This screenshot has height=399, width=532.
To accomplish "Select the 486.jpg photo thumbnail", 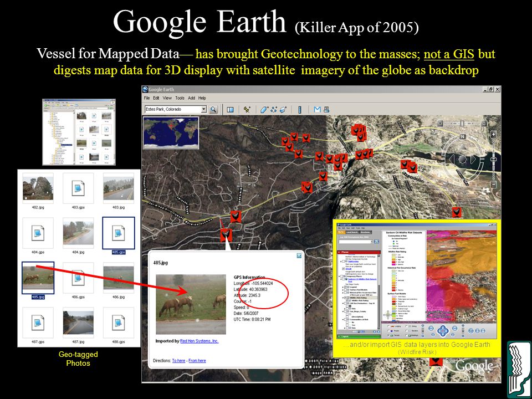I will (119, 278).
